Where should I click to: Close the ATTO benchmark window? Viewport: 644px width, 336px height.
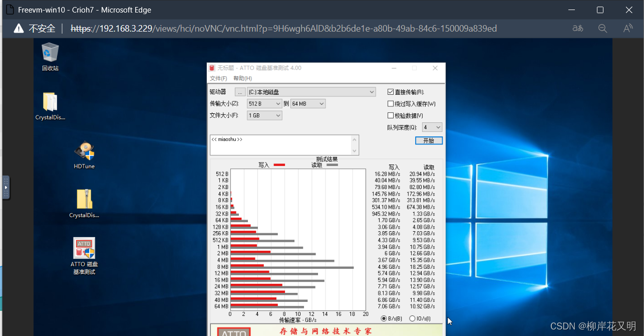435,68
